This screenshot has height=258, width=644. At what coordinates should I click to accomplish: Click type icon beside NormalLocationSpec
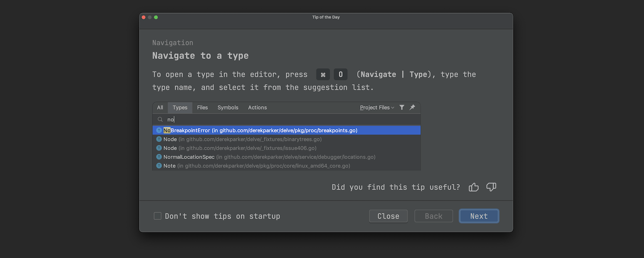(159, 157)
